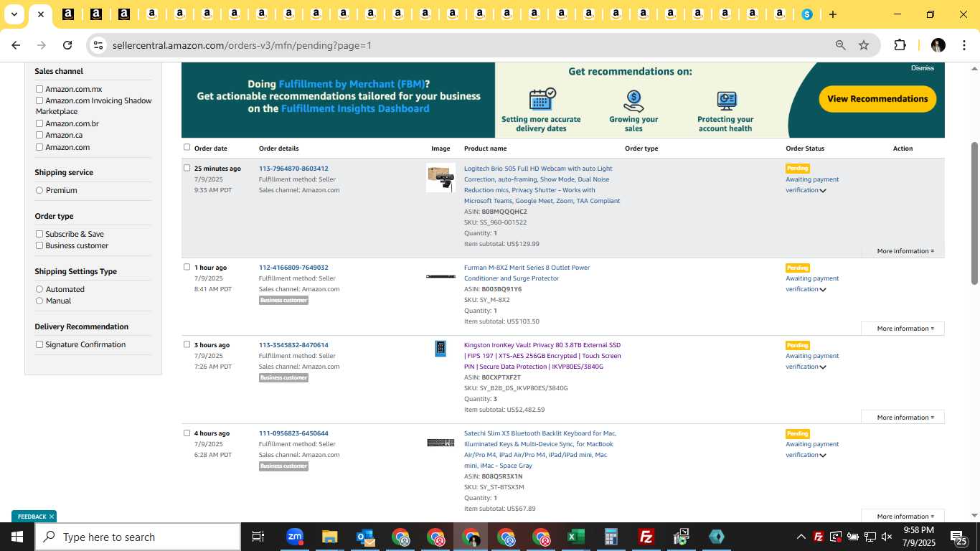The width and height of the screenshot is (980, 551).
Task: Open FileZilla from the taskbar
Action: [x=646, y=537]
